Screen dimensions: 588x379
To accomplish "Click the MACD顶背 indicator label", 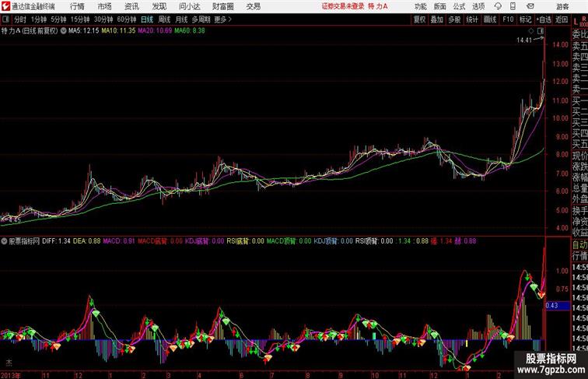I will [x=282, y=241].
